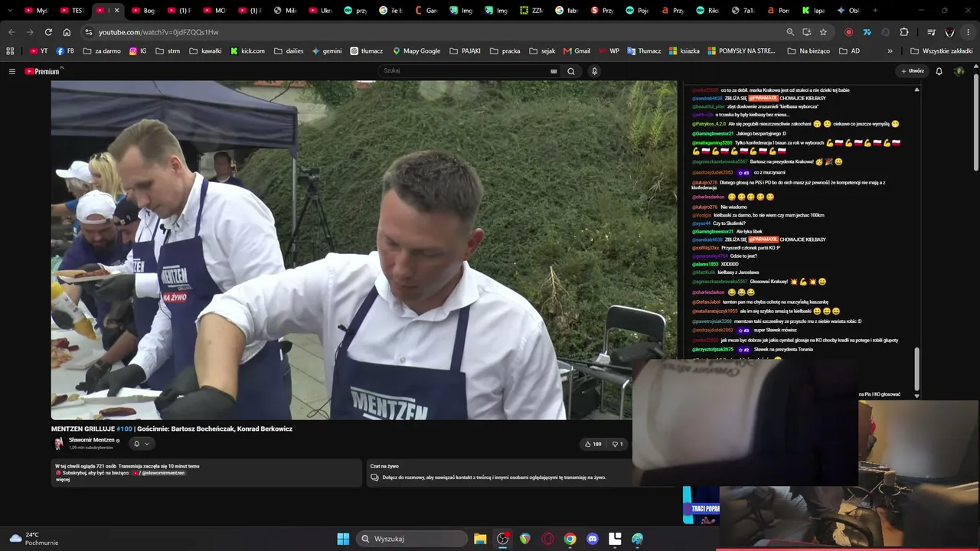The width and height of the screenshot is (980, 551).
Task: Go to YouTube Premium home logo
Action: (x=43, y=71)
